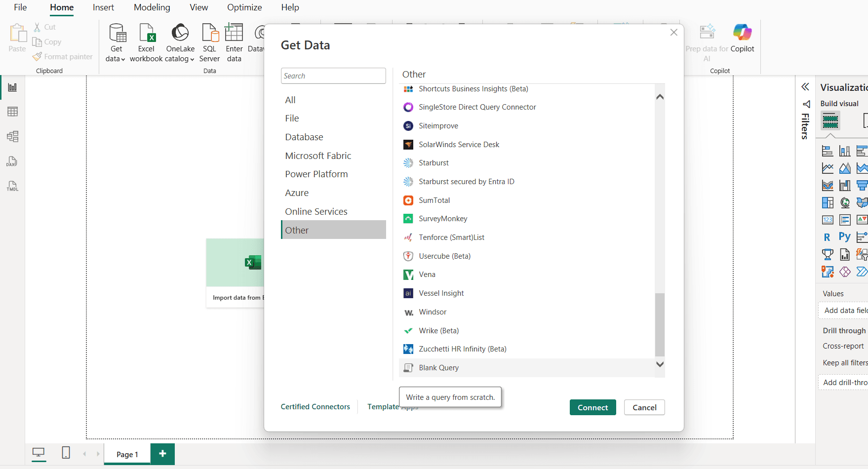
Task: Click the connector list scroll down arrow
Action: tap(660, 364)
